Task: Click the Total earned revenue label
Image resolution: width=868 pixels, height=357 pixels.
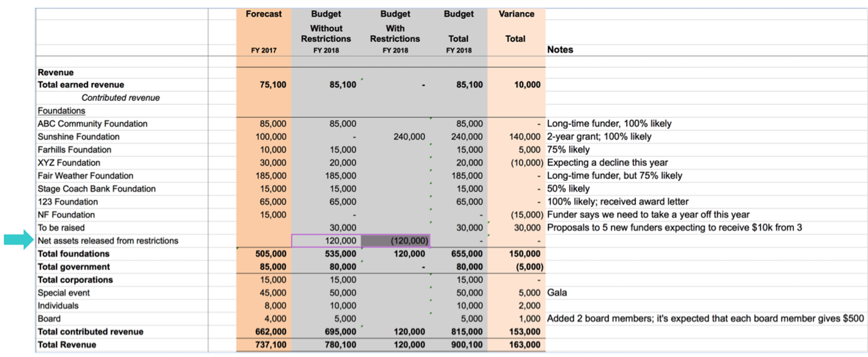Action: click(x=81, y=85)
